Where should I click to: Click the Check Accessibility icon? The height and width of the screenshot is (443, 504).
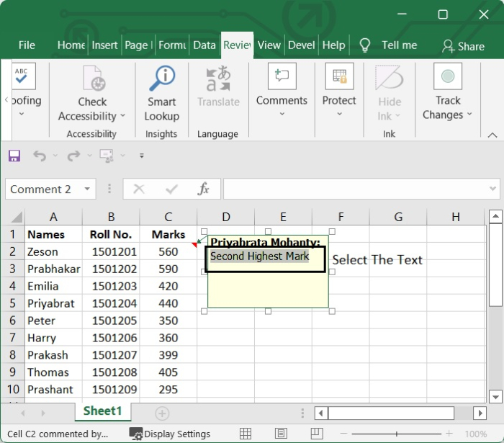(x=93, y=79)
